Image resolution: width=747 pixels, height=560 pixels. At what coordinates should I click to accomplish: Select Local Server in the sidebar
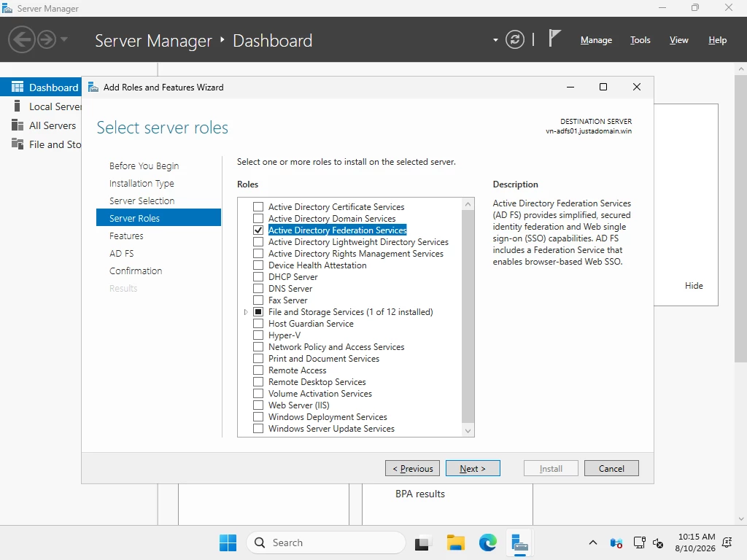(41, 106)
